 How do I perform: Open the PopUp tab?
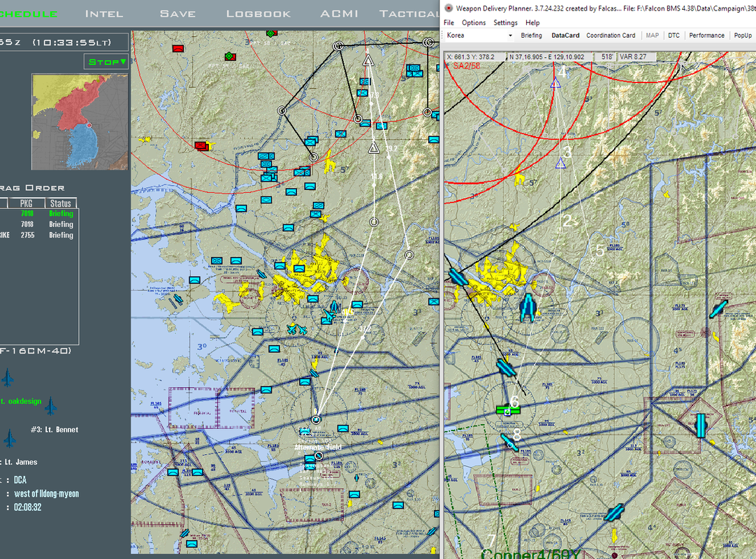(743, 35)
